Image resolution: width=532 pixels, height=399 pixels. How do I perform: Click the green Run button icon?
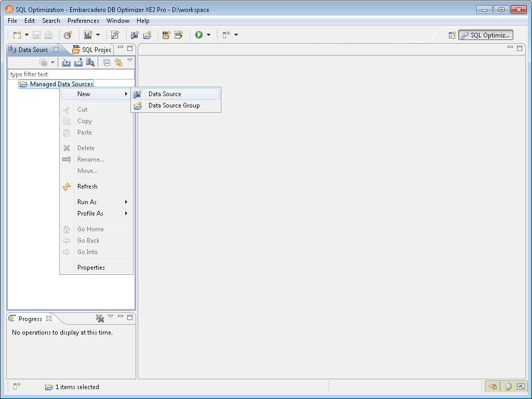pyautogui.click(x=199, y=35)
